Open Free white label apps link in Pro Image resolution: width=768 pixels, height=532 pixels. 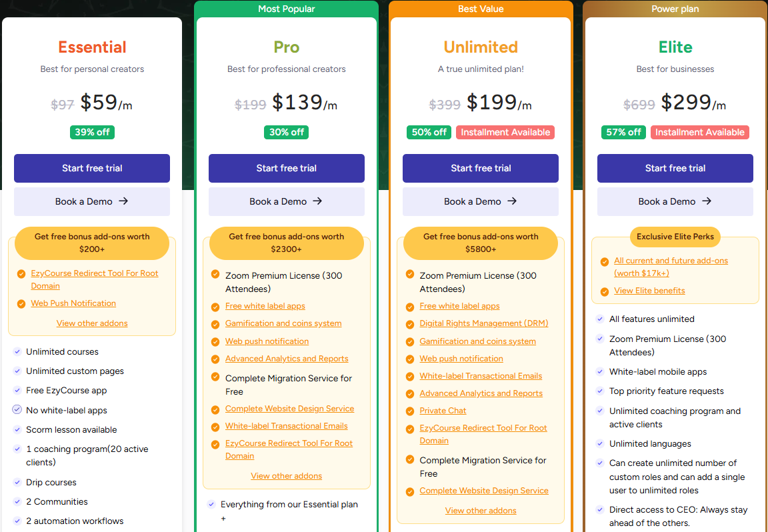pos(265,306)
